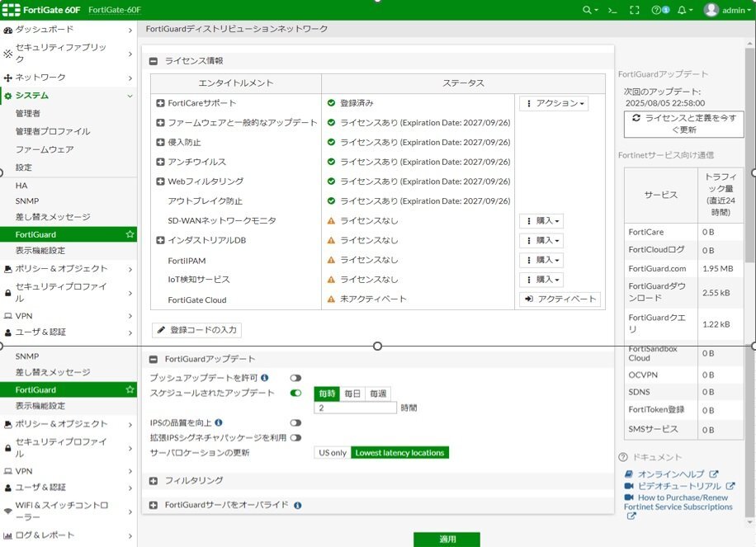756x547 pixels.
Task: Open 購入 dropdown on SD-WANネットワークモニタ row
Action: 541,221
